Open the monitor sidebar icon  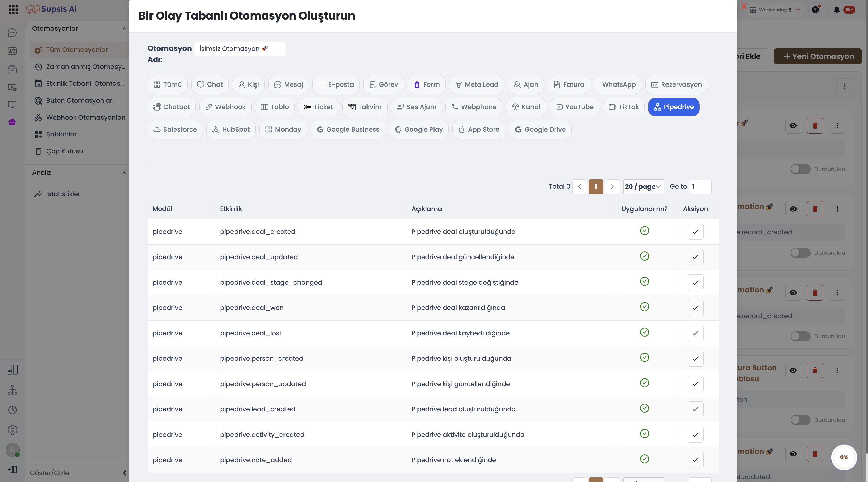click(x=12, y=105)
